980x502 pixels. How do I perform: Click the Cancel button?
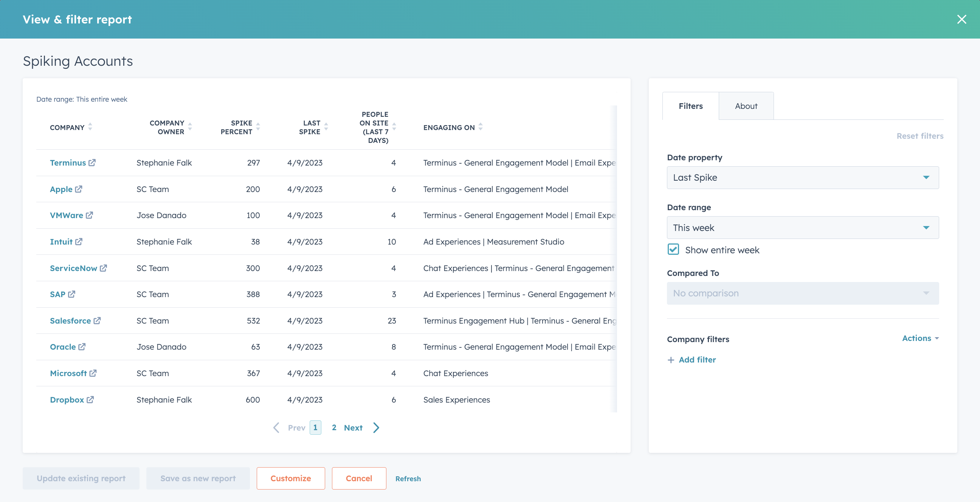pos(359,479)
